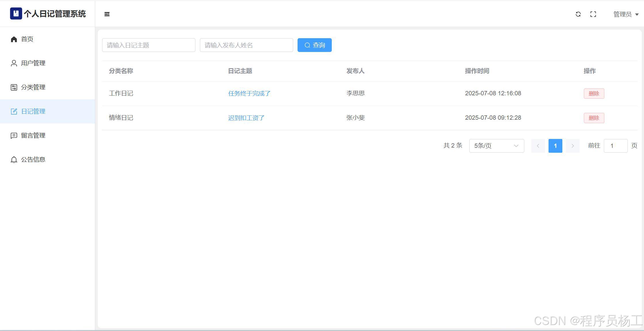Expand the 5条/页 page size selector

tap(497, 146)
